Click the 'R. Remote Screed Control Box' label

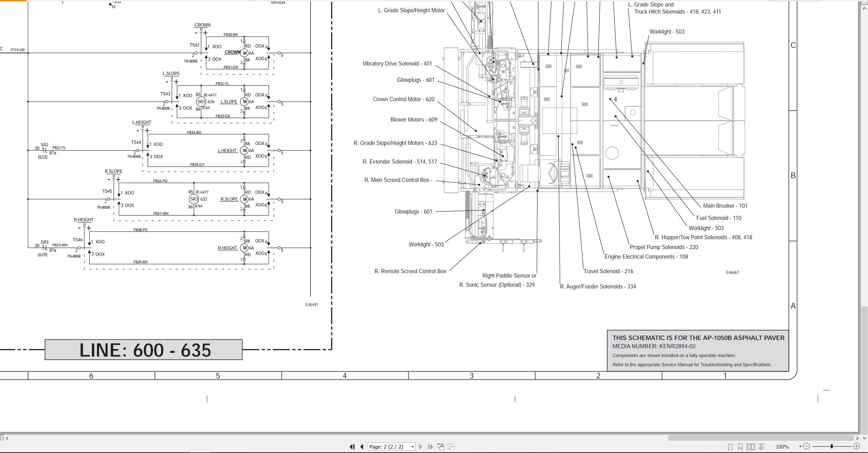pyautogui.click(x=410, y=271)
